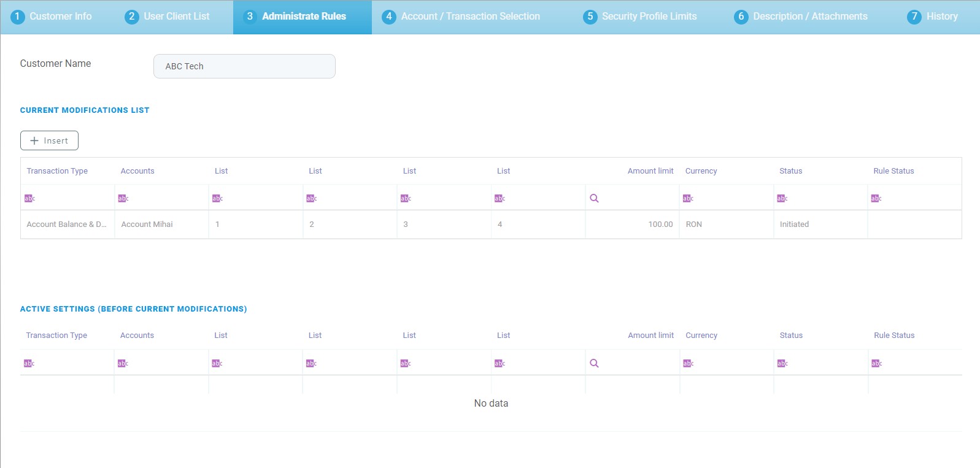Open the Description / Attachments tab

tap(801, 17)
